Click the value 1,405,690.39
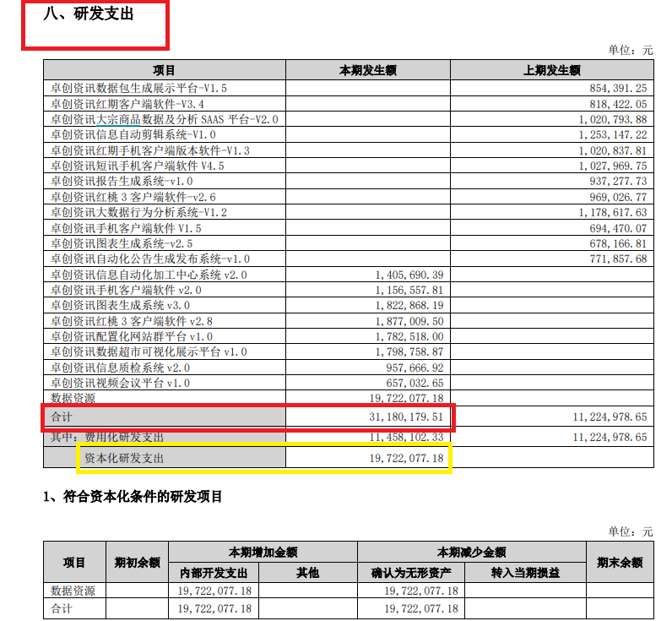Viewport: 672px width, 621px height. tap(409, 275)
